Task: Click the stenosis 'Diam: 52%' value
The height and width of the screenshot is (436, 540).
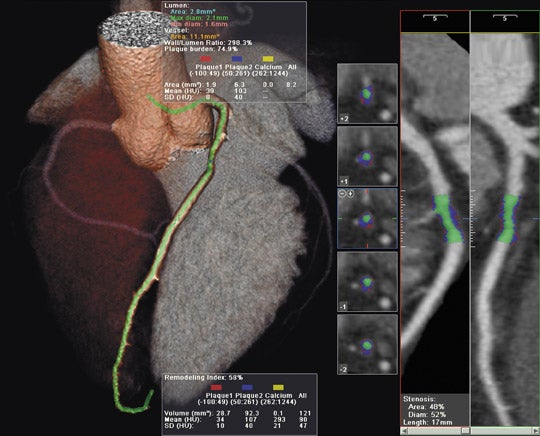Action: (427, 414)
